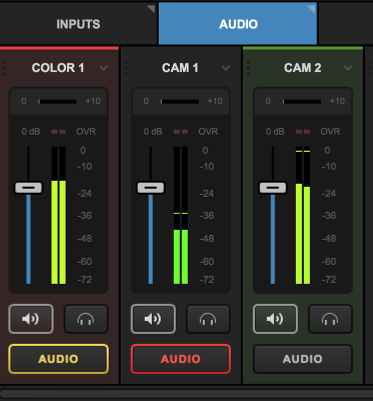Click the CAM 1 OVR clip indicator
Image resolution: width=373 pixels, height=401 pixels.
[181, 132]
